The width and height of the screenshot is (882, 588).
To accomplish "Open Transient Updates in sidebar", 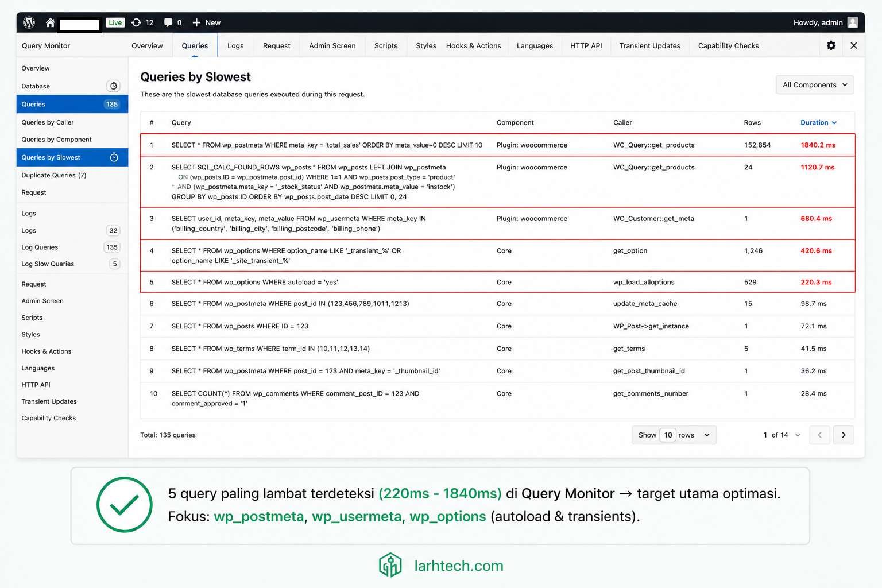I will tap(49, 401).
